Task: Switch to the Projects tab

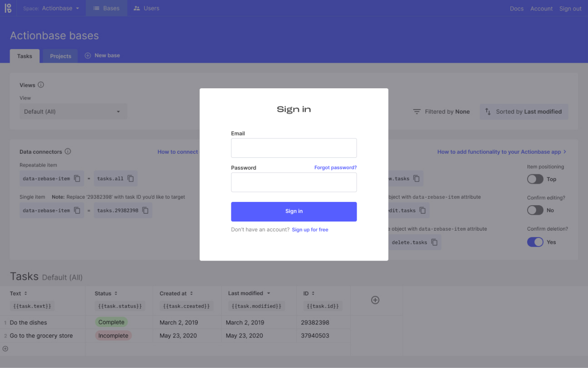Action: coord(60,56)
